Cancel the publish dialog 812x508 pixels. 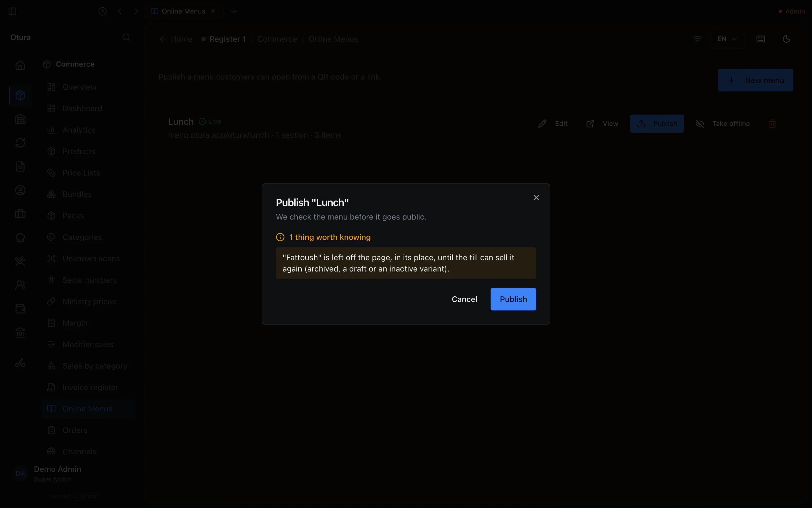[x=464, y=299]
